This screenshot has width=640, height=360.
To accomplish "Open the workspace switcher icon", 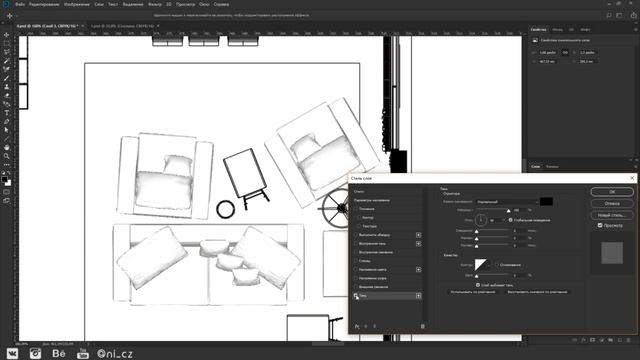I will [x=619, y=16].
